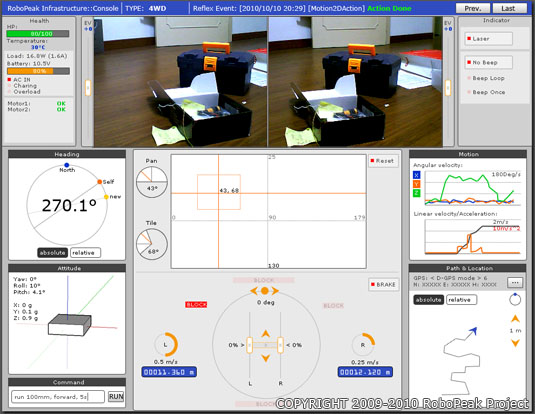Click the backward down arrow in drive control
Image resolution: width=535 pixels, height=414 pixels.
tap(265, 358)
